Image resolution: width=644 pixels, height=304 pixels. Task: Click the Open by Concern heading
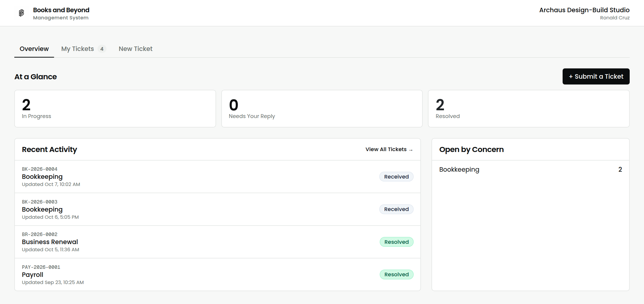point(471,150)
